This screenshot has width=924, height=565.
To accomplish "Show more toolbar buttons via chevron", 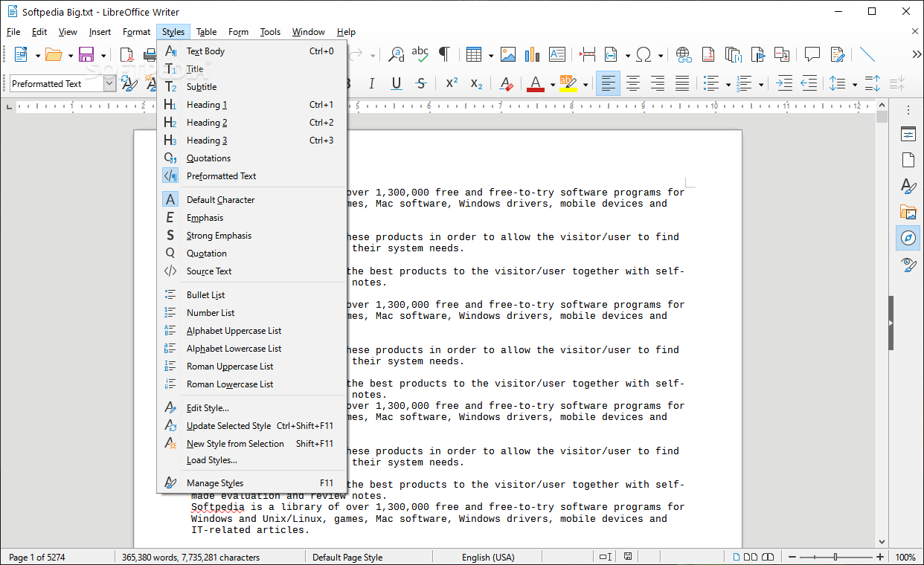I will pyautogui.click(x=916, y=54).
